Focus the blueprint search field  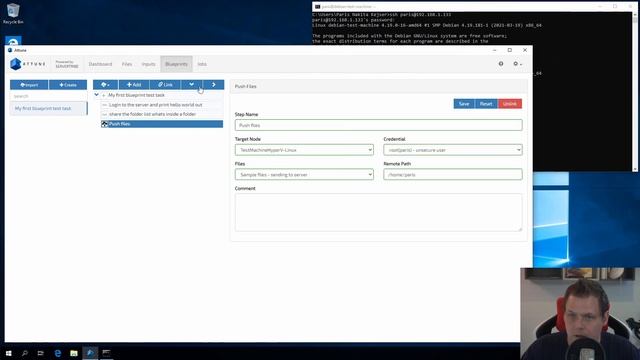pyautogui.click(x=49, y=96)
